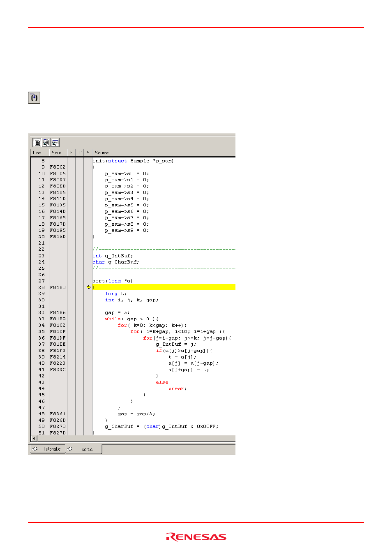Click the horizontal scrollbar left arrow

tap(34, 438)
